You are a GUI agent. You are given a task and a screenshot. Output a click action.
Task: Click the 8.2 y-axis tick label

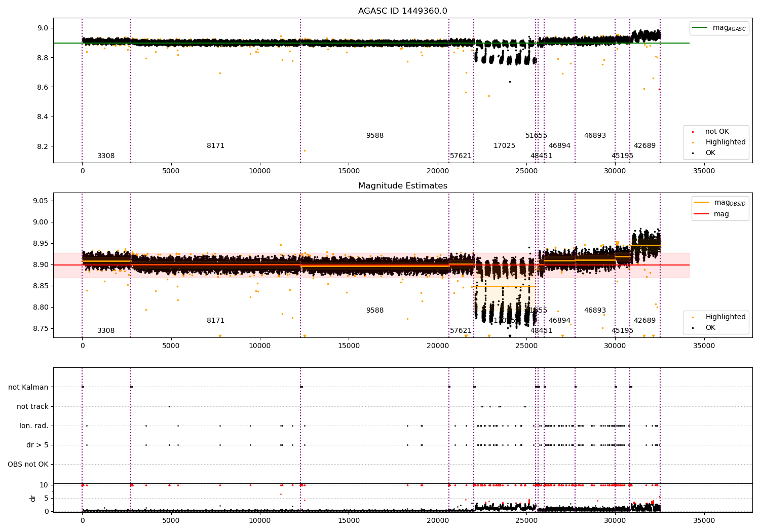[x=43, y=146]
